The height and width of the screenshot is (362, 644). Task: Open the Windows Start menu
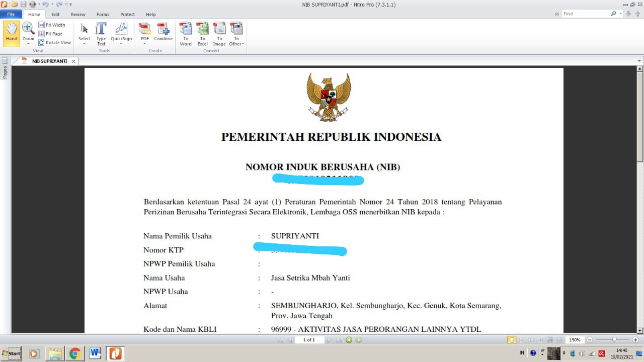(x=11, y=353)
